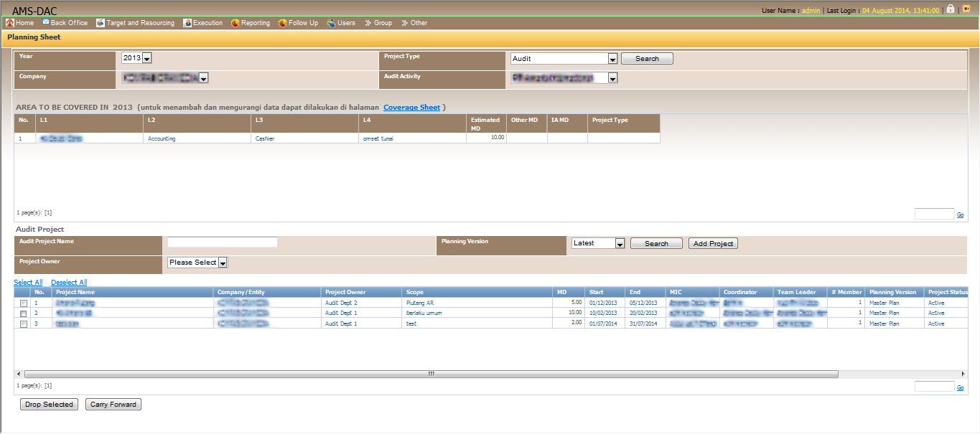Click the Execution menu icon
This screenshot has width=980, height=434.
point(187,23)
